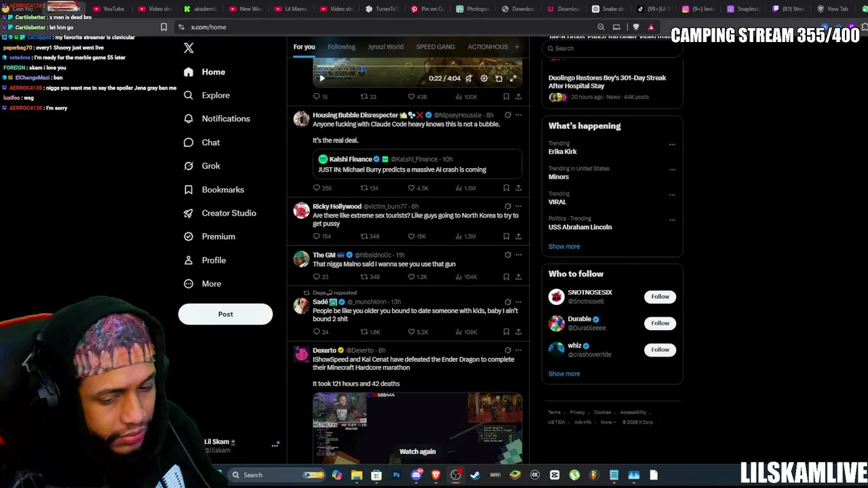Image resolution: width=868 pixels, height=488 pixels.
Task: Switch to the For you tab
Action: coord(304,47)
